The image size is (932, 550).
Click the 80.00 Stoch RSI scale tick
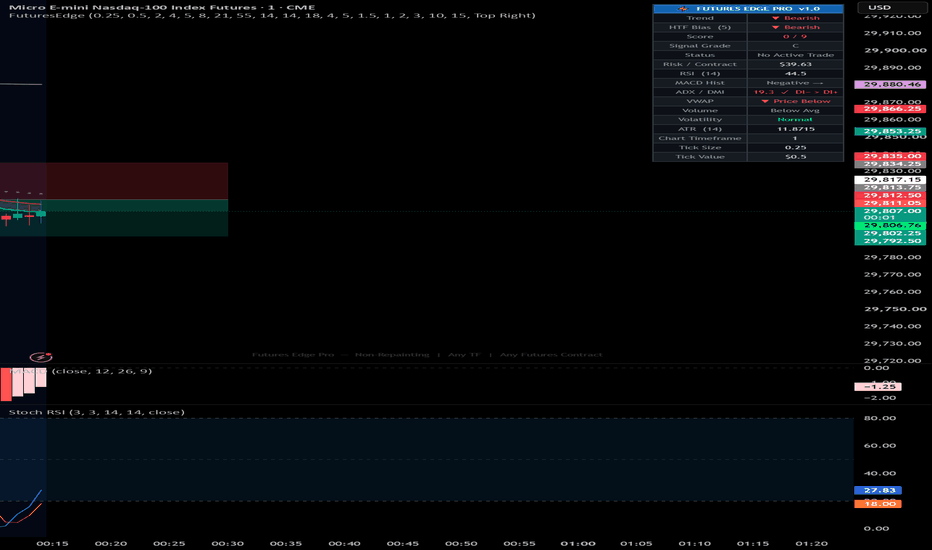pyautogui.click(x=880, y=418)
